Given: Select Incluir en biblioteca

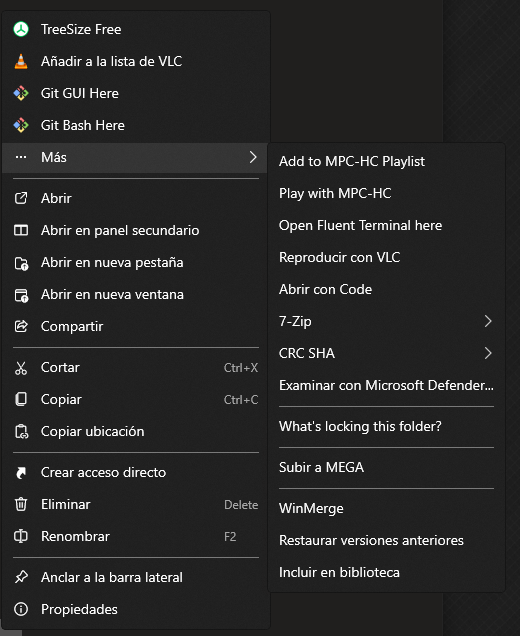Looking at the screenshot, I should (x=386, y=573).
